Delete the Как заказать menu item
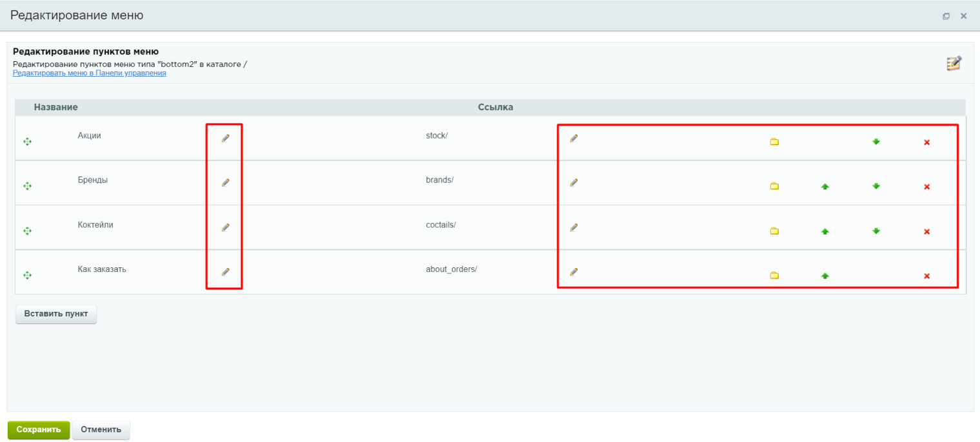The image size is (980, 442). coord(926,276)
